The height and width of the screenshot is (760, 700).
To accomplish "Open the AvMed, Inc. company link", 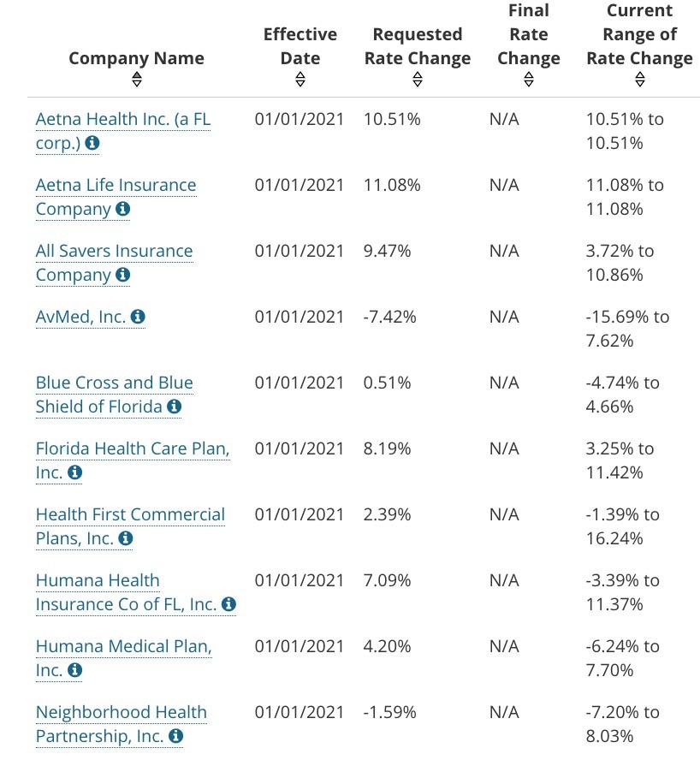I will [x=80, y=317].
